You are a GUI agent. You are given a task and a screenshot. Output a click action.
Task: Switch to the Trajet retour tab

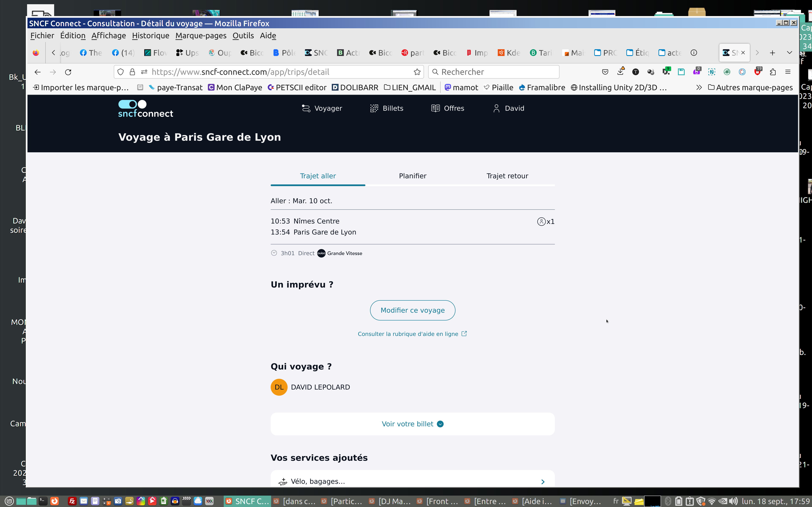(507, 176)
